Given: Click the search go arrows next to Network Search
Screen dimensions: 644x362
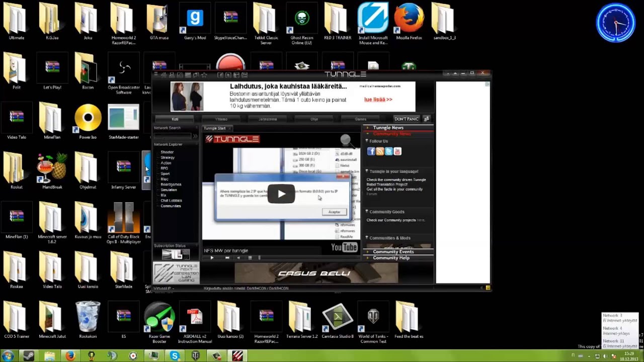Looking at the screenshot, I should pyautogui.click(x=195, y=136).
